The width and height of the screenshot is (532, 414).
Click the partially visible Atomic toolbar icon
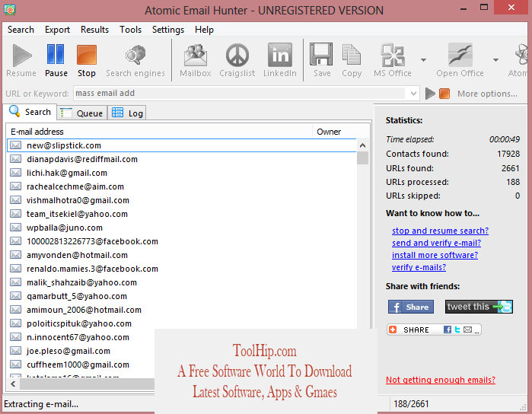click(x=519, y=60)
